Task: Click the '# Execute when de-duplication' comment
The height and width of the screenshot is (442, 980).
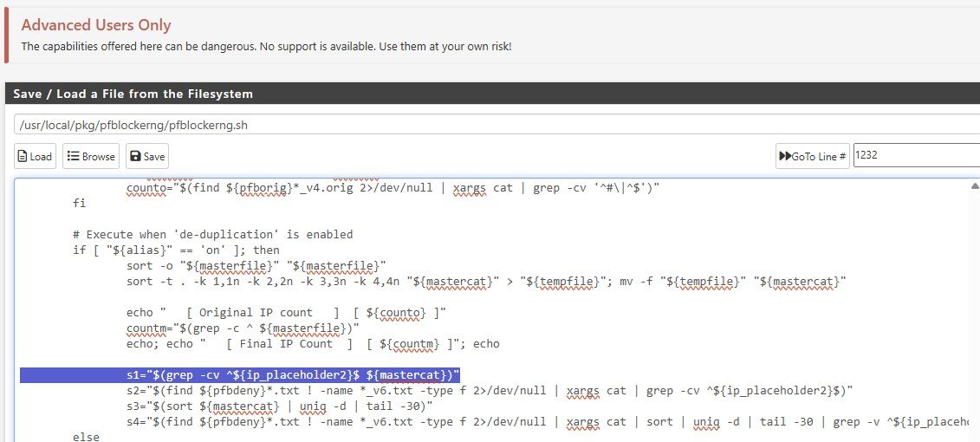Action: click(x=213, y=234)
